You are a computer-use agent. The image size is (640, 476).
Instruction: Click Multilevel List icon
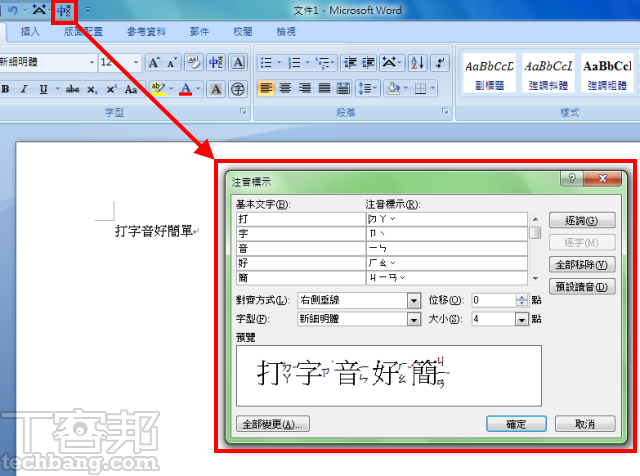323,63
